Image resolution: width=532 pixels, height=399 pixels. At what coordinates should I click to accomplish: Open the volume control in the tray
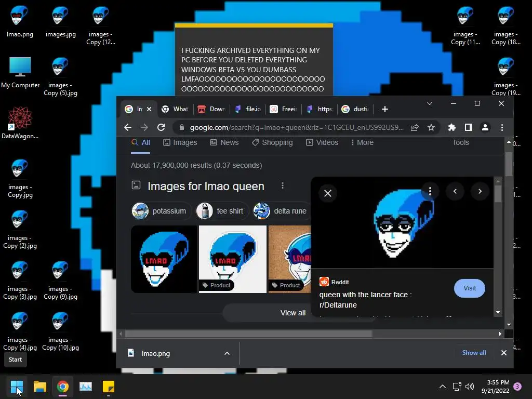(470, 387)
